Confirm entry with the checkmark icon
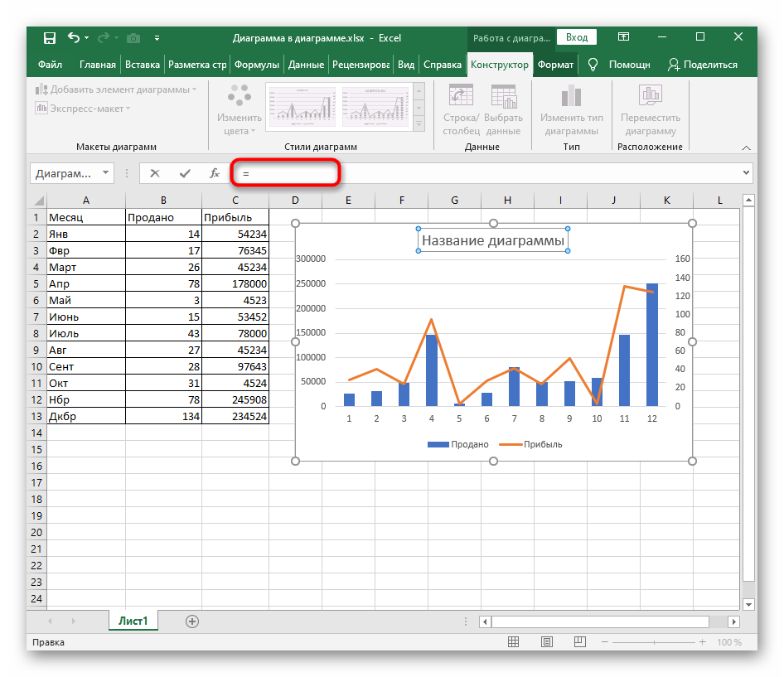784x677 pixels. click(184, 173)
